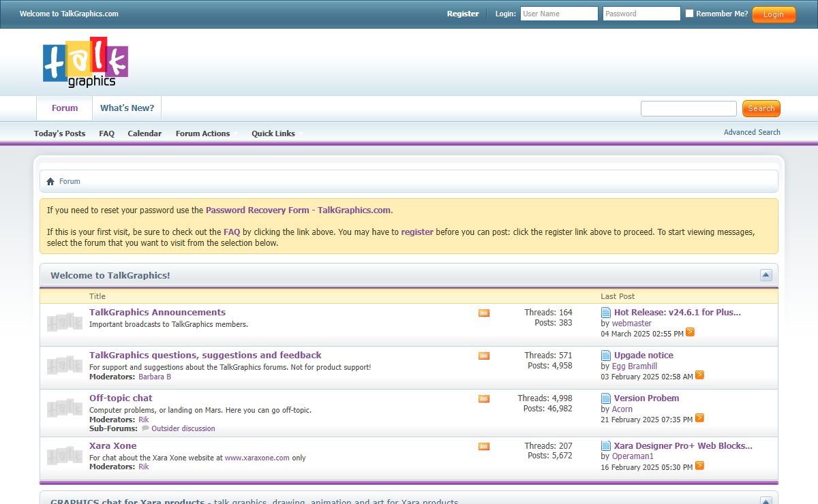Click the Welcome to TalkGraphics! category heading
Image resolution: width=818 pixels, height=504 pixels.
(110, 275)
